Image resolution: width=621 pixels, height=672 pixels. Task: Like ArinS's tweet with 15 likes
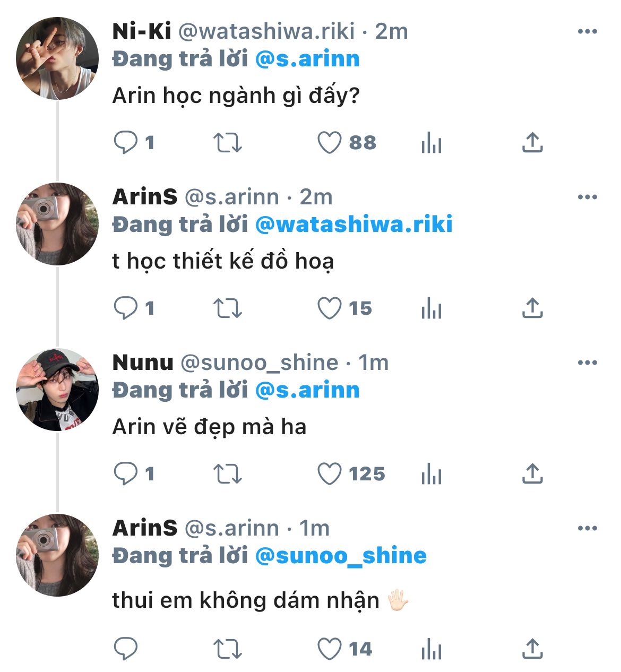329,308
